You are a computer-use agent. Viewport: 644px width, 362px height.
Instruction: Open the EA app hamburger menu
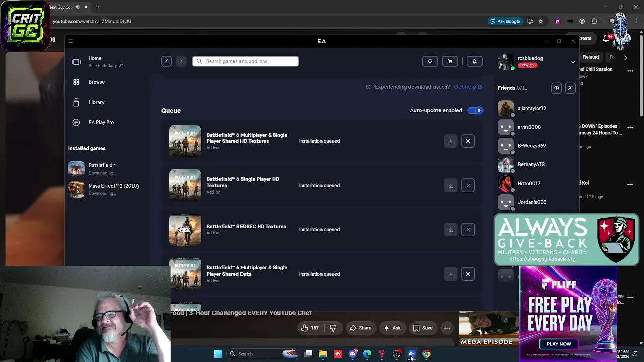71,41
